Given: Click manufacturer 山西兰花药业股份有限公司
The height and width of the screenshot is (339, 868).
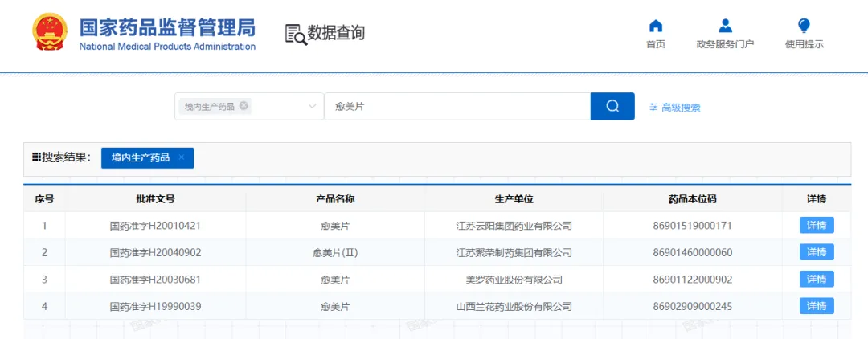Looking at the screenshot, I should tap(514, 306).
